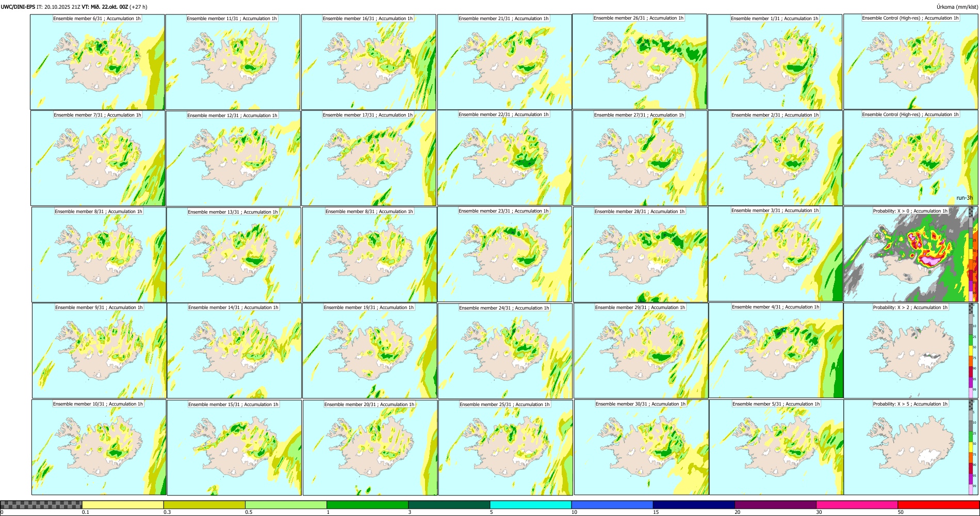Open the Ensemble Control panel marked run-3h
This screenshot has height=516, width=980.
click(x=911, y=158)
